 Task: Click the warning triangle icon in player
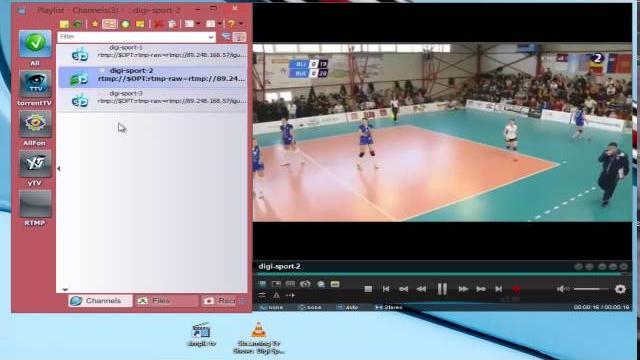(276, 295)
